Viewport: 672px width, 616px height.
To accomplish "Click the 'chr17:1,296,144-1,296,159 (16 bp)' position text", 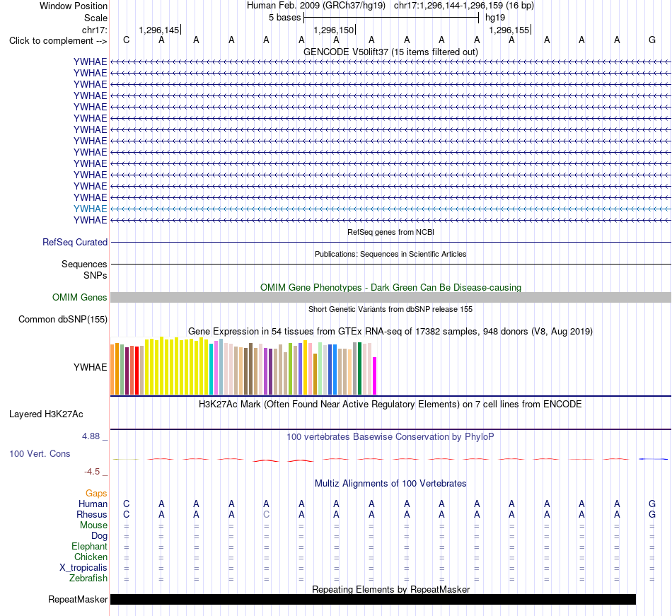I will point(464,6).
